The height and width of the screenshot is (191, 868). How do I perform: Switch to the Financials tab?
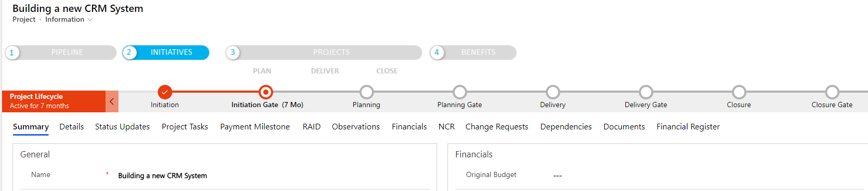coord(409,127)
